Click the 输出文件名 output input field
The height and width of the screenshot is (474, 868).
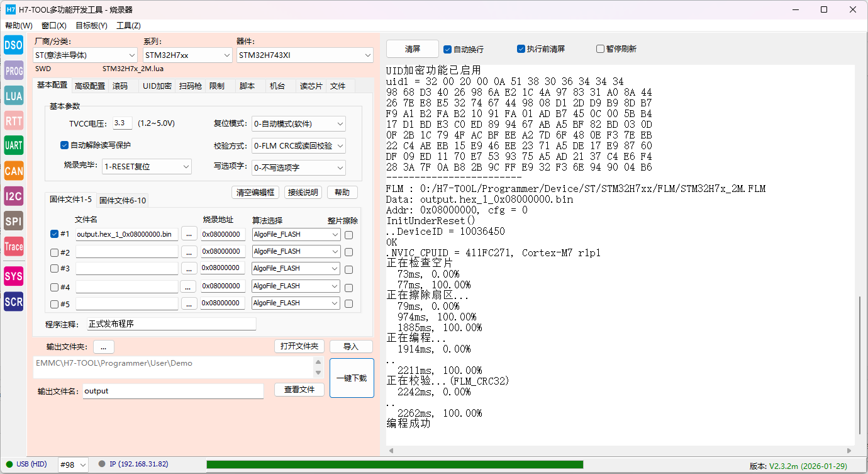click(173, 391)
